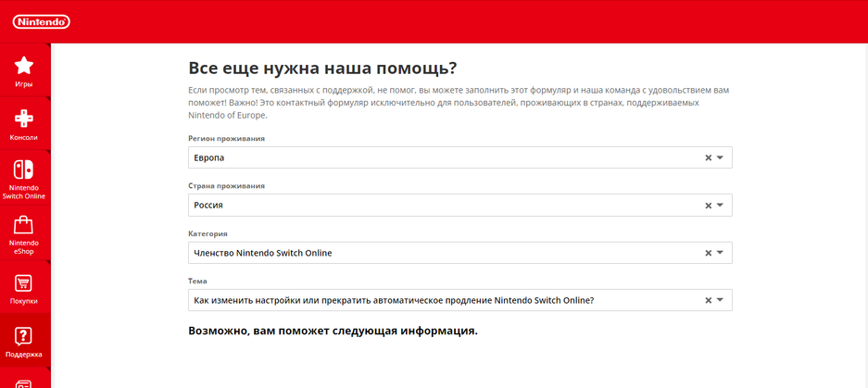Click the partially visible news icon below Поддержка

24,383
